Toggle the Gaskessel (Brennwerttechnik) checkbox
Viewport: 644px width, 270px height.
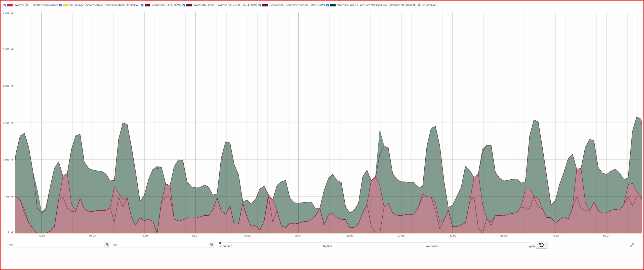tap(260, 5)
